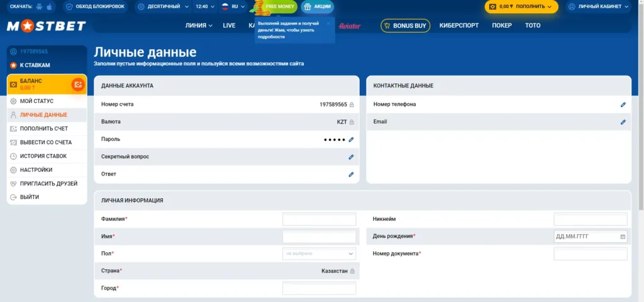This screenshot has width=644, height=302.
Task: Edit the answer field pencil icon
Action: (x=351, y=174)
